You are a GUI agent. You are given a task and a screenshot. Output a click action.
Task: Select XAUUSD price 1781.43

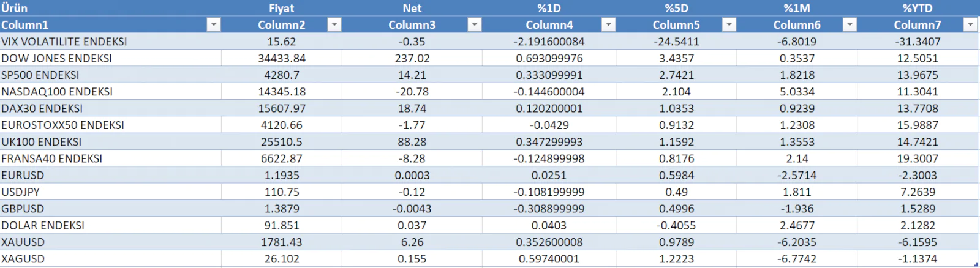click(282, 242)
